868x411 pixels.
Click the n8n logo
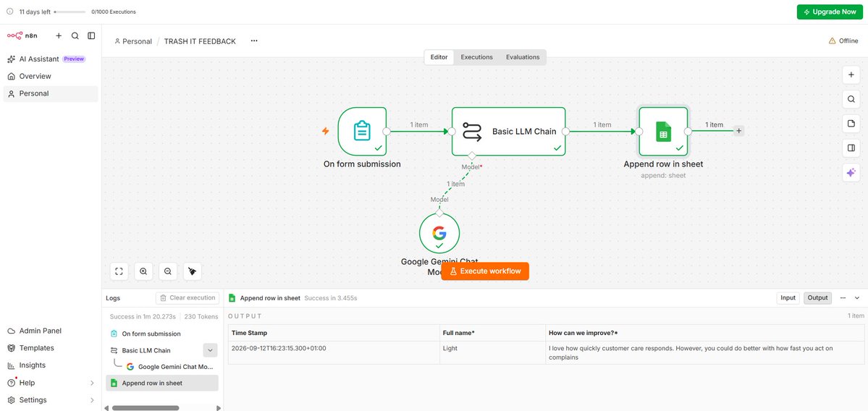[22, 35]
